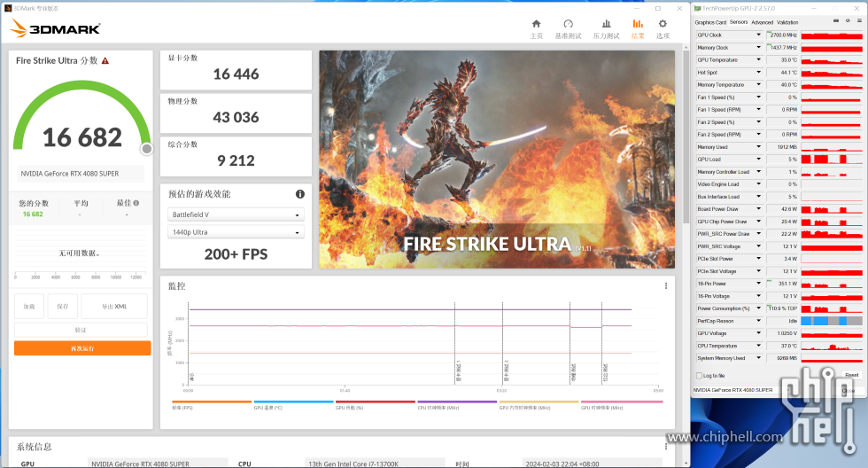This screenshot has width=868, height=468.
Task: Open the GPU Clock sensor dropdown
Action: [x=758, y=35]
